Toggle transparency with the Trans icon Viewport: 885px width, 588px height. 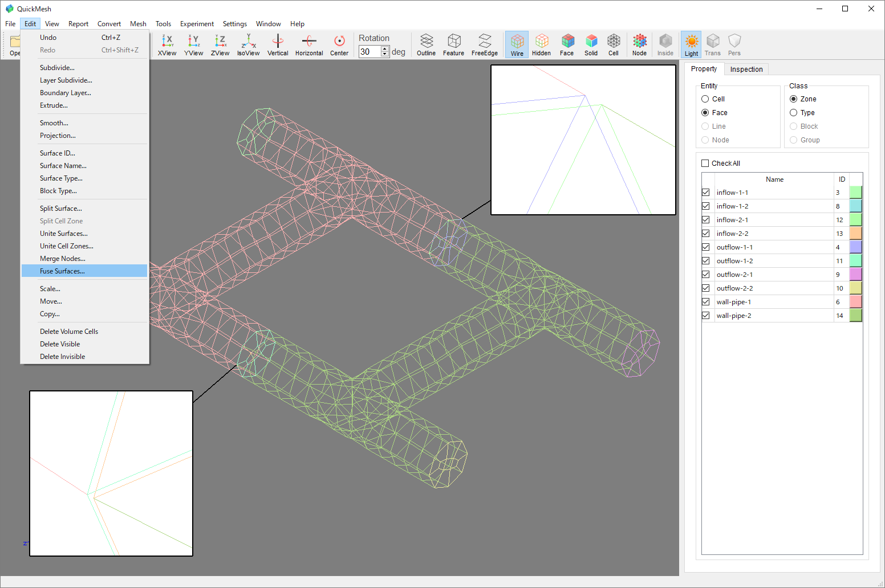tap(713, 44)
